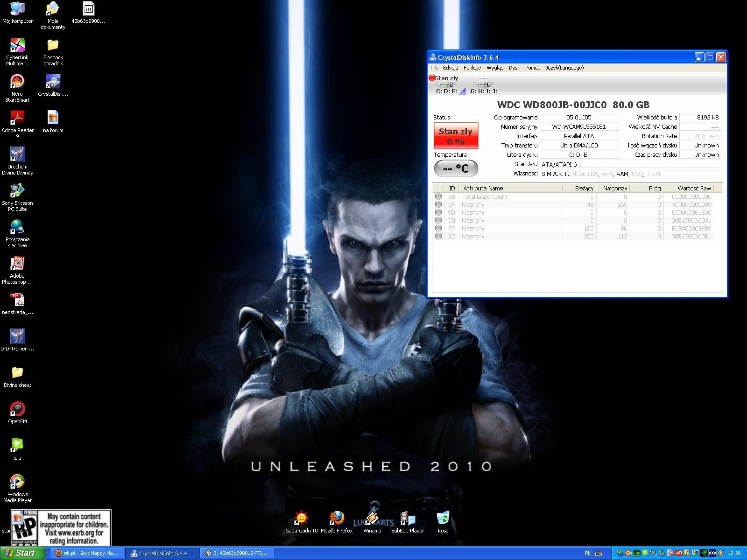The height and width of the screenshot is (560, 747).
Task: Click the PL language indicator in taskbar
Action: [587, 553]
